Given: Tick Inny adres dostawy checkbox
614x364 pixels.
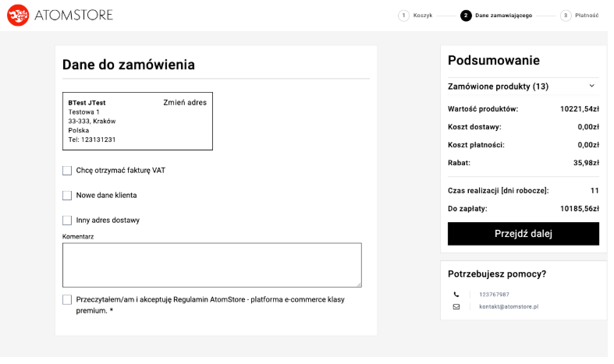Looking at the screenshot, I should click(x=67, y=220).
